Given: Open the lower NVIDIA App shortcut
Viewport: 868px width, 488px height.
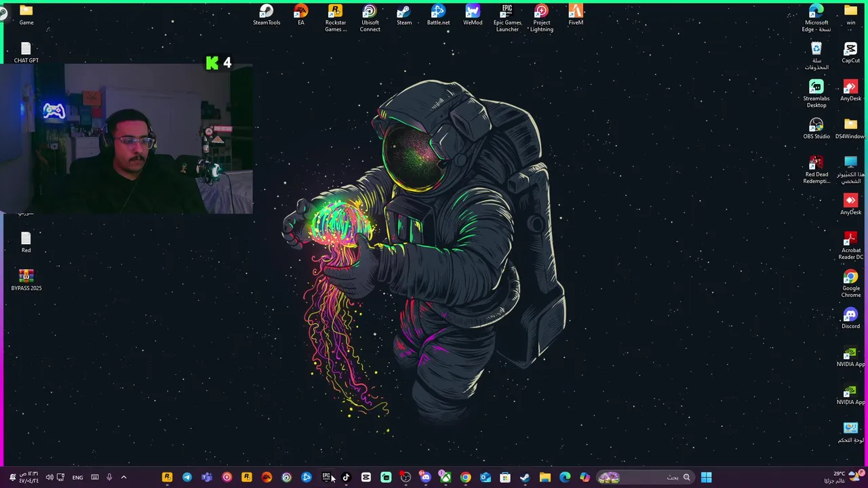Looking at the screenshot, I should click(850, 394).
